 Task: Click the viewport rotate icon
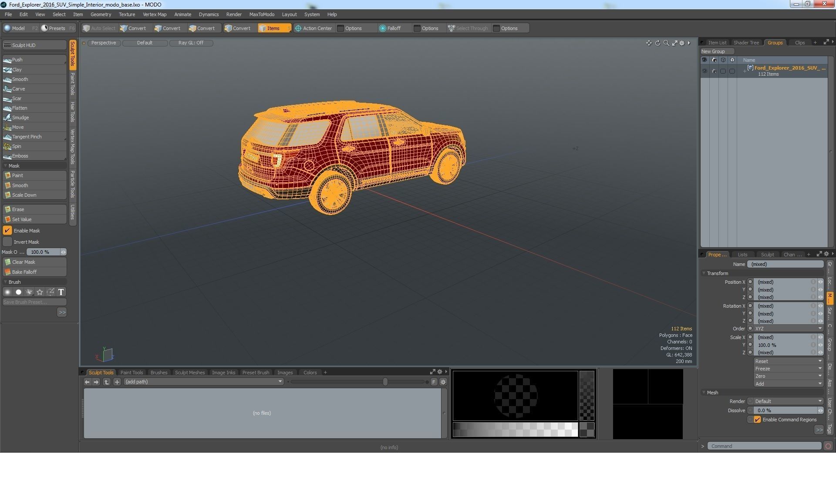(x=657, y=43)
